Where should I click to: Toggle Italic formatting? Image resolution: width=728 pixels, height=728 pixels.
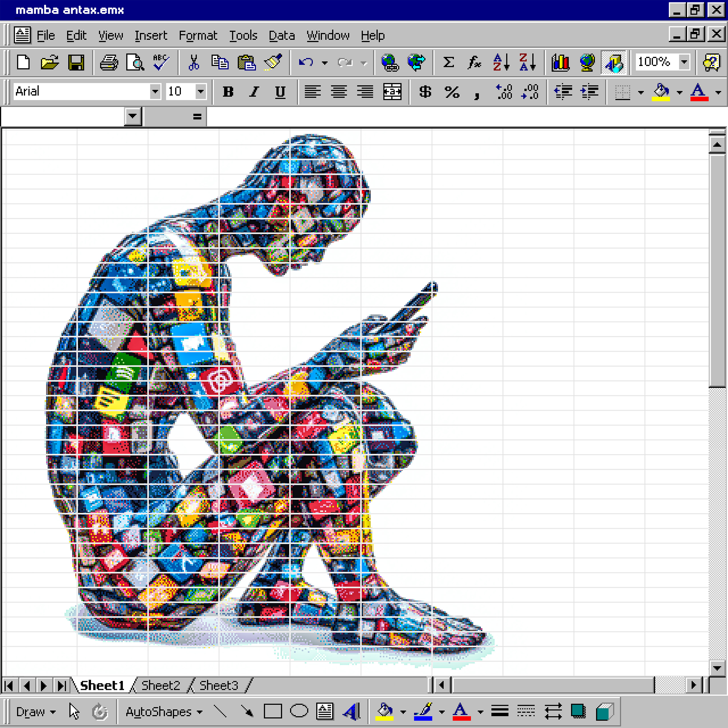tap(254, 92)
